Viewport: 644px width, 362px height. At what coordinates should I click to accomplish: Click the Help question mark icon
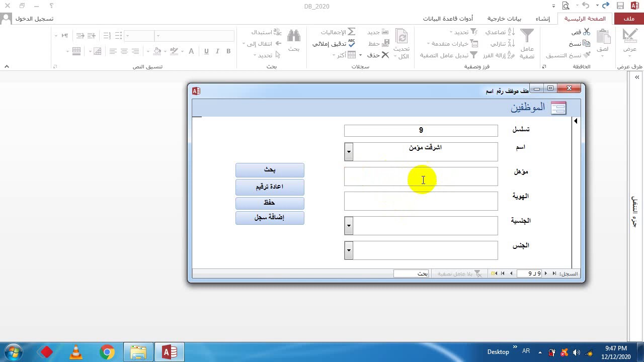click(52, 6)
